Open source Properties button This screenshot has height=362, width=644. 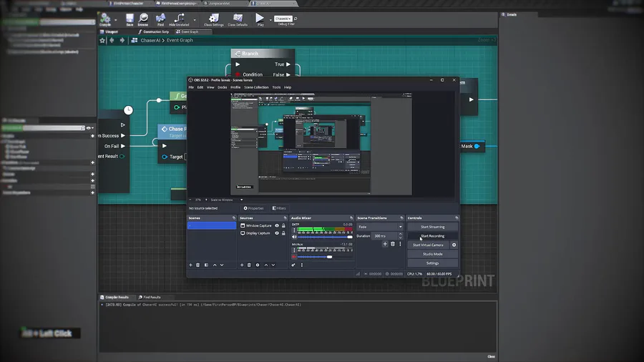tap(254, 208)
